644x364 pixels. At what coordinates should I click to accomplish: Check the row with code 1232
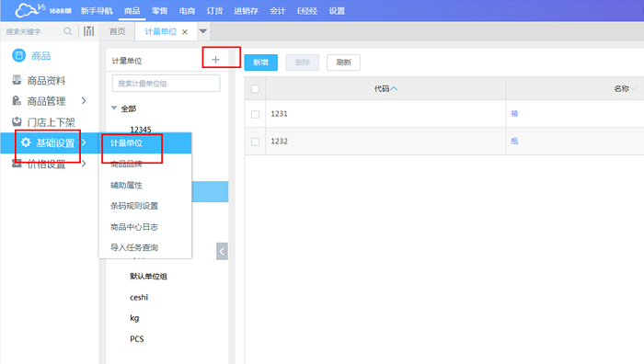coord(255,142)
